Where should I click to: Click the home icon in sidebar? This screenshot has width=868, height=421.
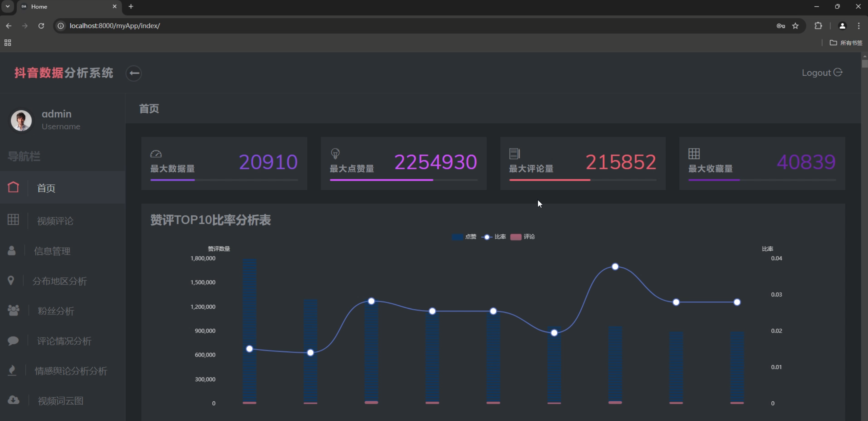coord(13,187)
